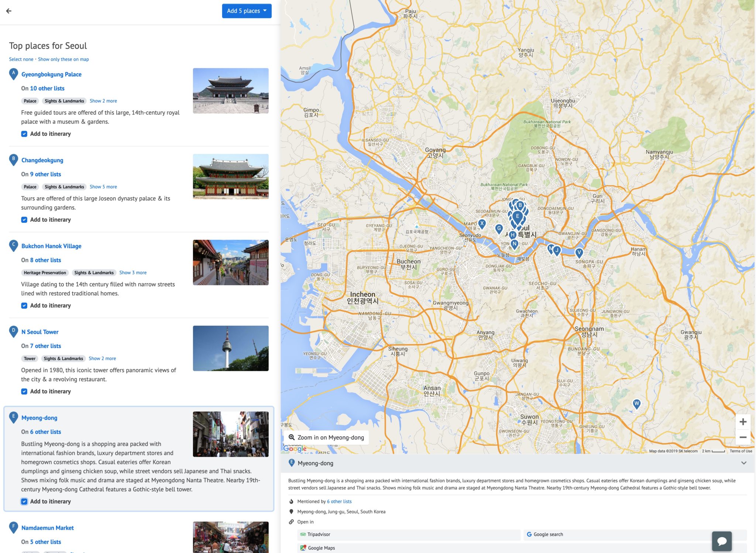Screen dimensions: 756x553
Task: Click the location pin next to Myeong-dong address
Action: (292, 512)
